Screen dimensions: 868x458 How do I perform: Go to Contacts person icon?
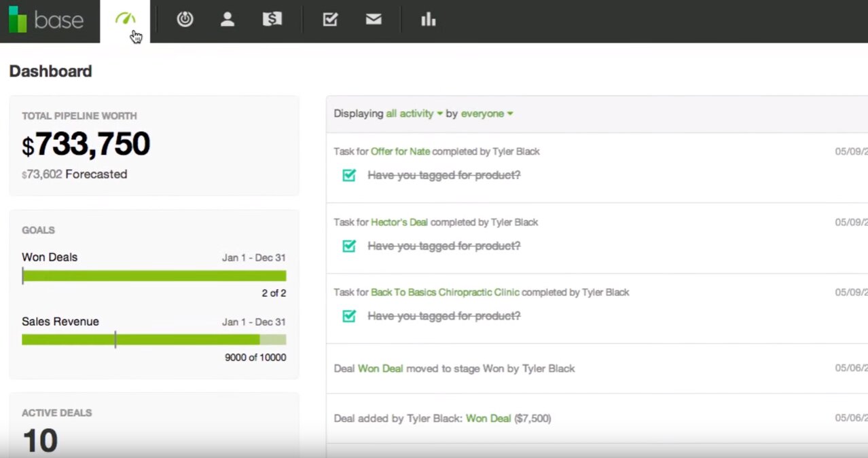228,20
